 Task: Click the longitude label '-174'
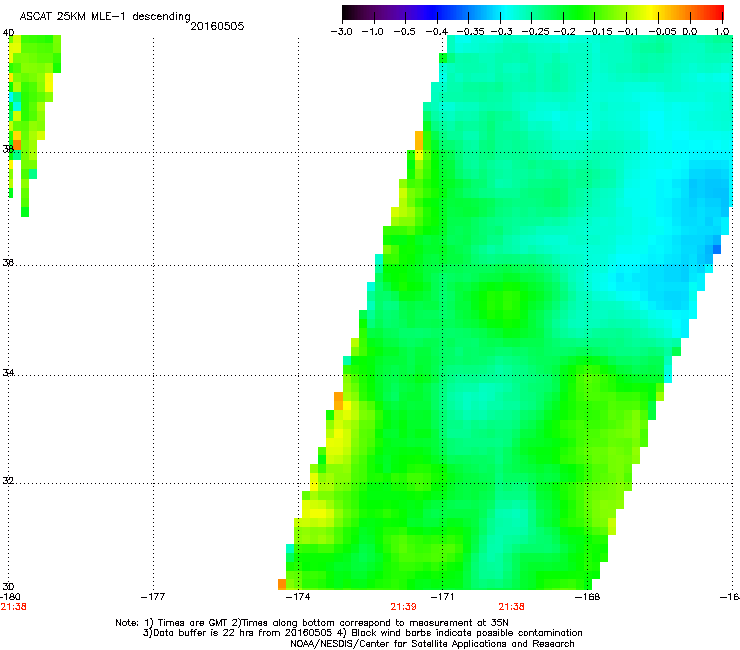point(298,597)
